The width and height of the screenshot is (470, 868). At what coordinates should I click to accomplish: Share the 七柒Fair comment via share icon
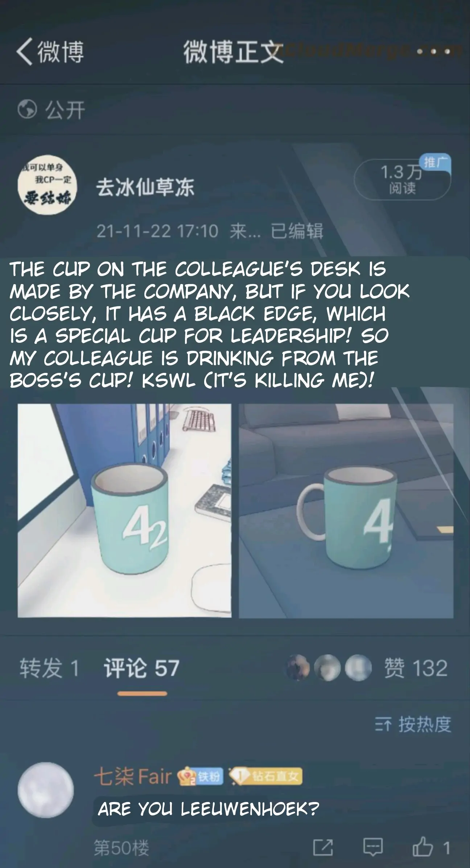coord(323,848)
